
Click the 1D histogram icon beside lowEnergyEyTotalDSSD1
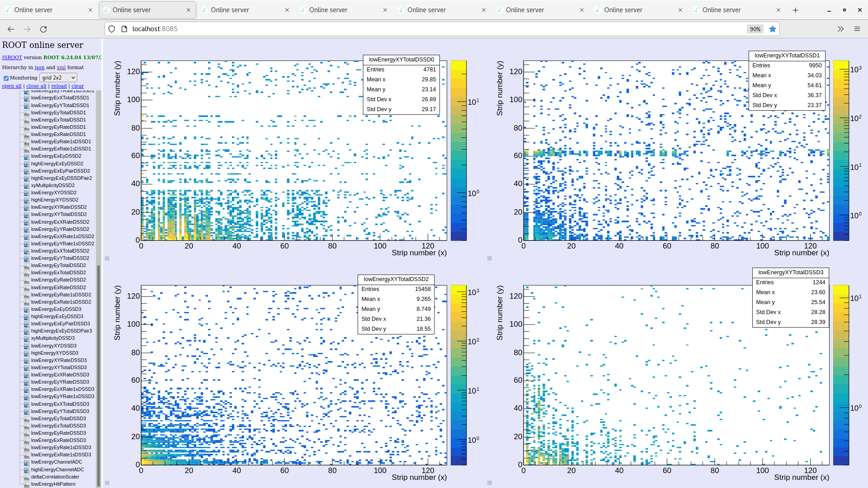coord(27,113)
